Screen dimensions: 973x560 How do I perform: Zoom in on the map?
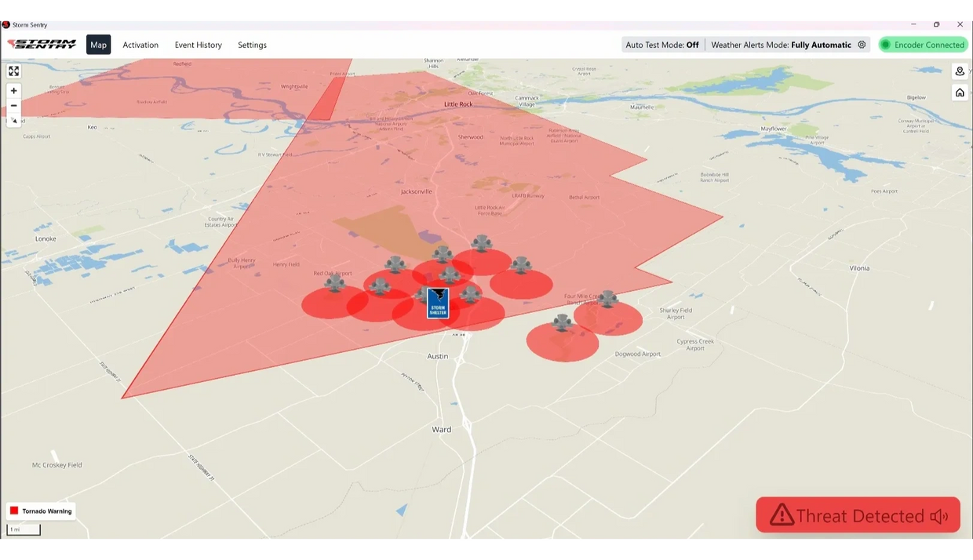pyautogui.click(x=13, y=91)
